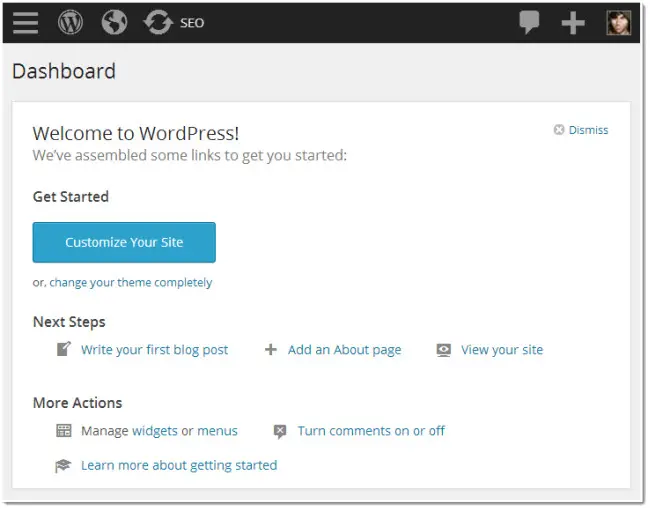
Task: Click the comment-x icon beside comments toggle
Action: tap(280, 431)
